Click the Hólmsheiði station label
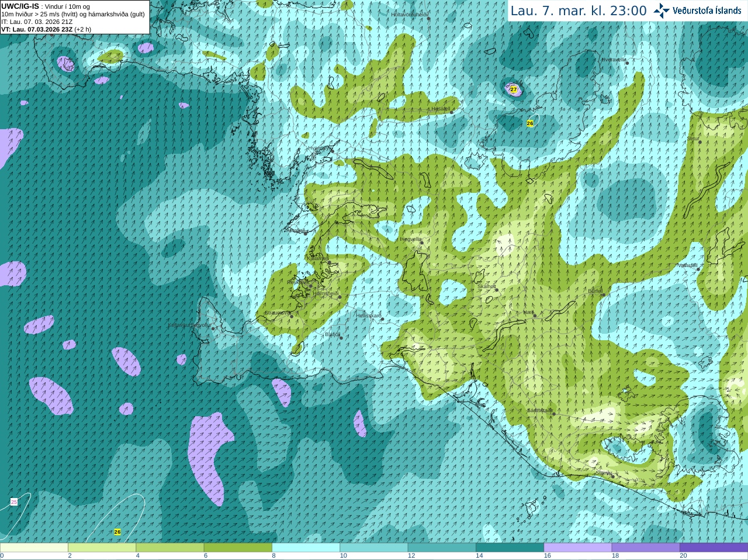 [326, 293]
